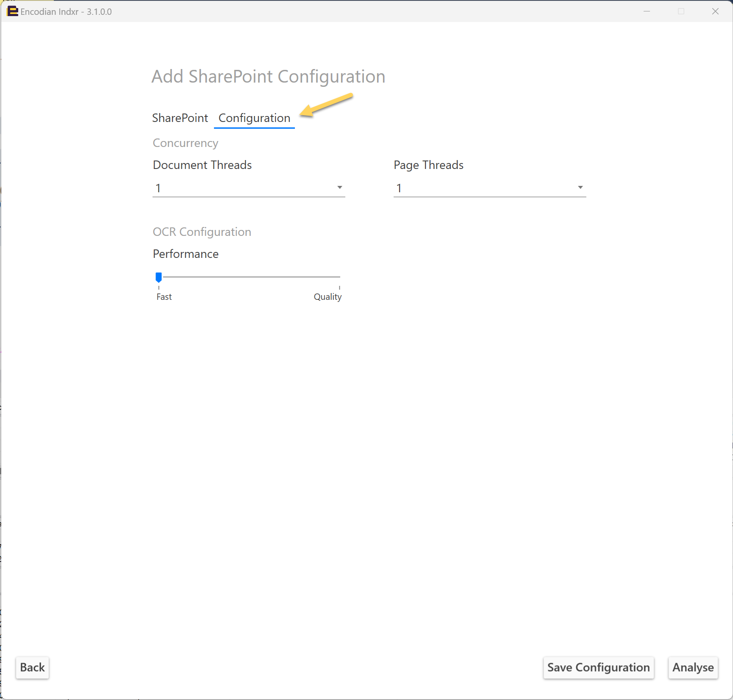Open the Document Threads dropdown
Image resolution: width=733 pixels, height=700 pixels.
[x=249, y=188]
